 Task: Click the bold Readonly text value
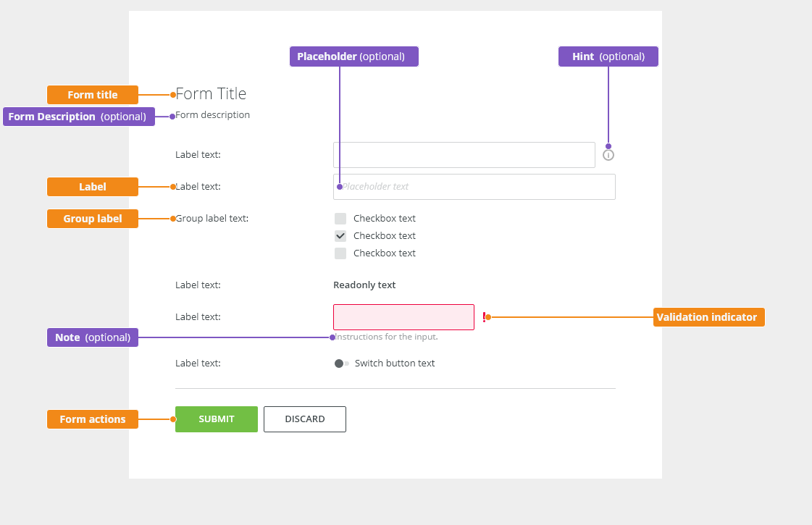click(x=364, y=285)
